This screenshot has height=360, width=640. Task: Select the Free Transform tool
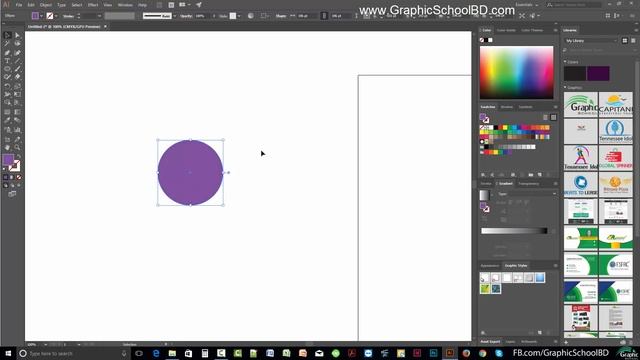[17, 94]
